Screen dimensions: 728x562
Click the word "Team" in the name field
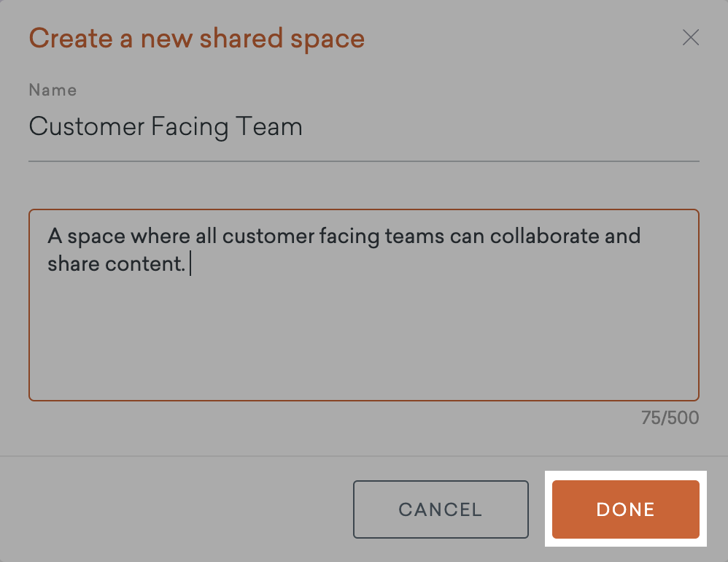268,128
